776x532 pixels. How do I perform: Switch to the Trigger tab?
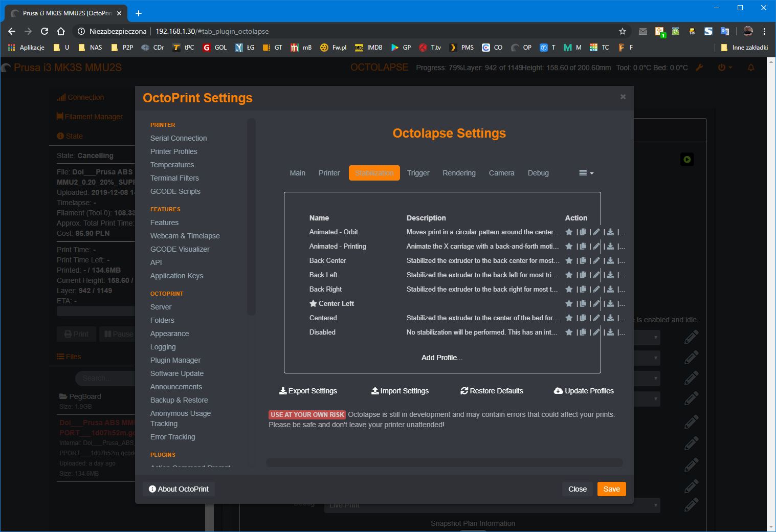[418, 173]
